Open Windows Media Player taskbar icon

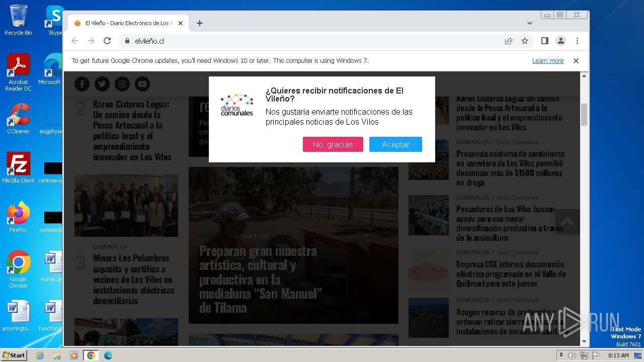point(74,355)
